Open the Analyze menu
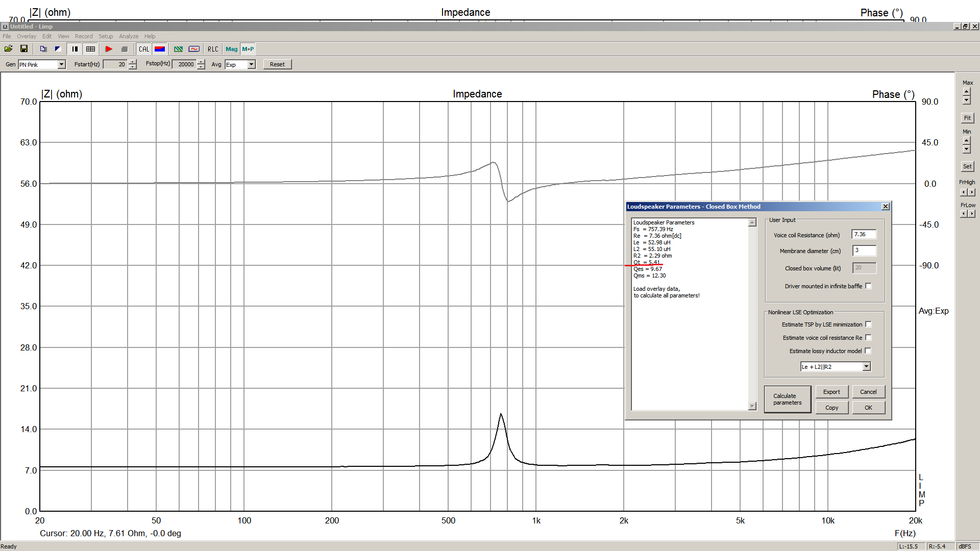The width and height of the screenshot is (980, 551). click(x=129, y=36)
